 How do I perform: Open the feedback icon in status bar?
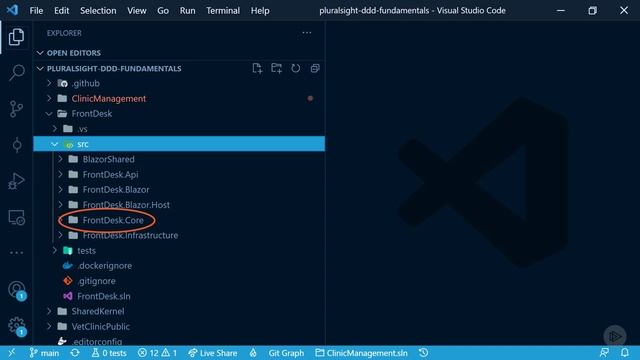[604, 353]
